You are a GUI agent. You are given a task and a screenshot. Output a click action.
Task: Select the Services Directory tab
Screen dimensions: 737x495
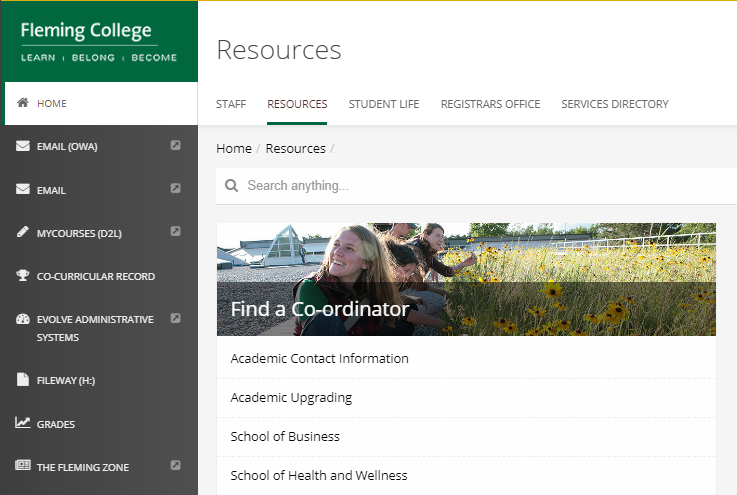click(x=615, y=104)
